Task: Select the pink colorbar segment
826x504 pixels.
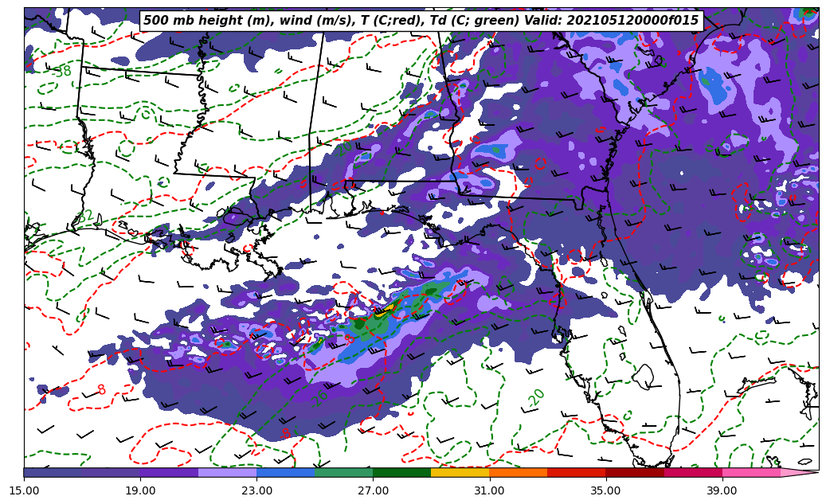Action: 750,472
